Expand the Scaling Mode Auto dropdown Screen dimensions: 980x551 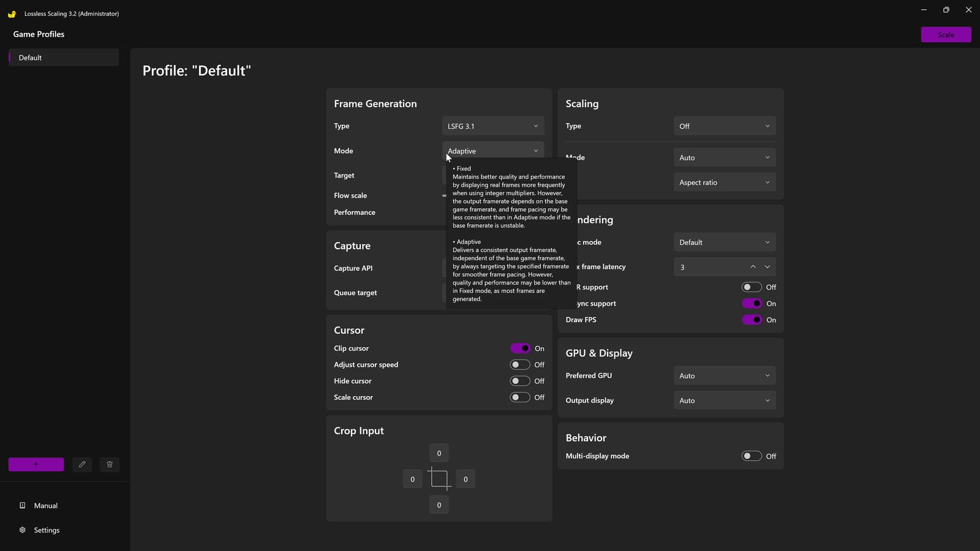click(725, 157)
